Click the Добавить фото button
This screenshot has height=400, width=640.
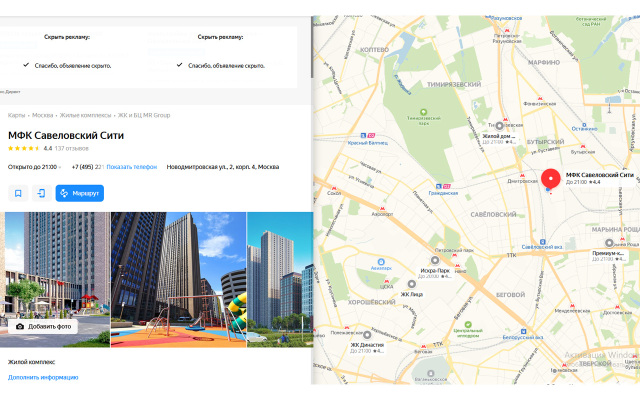click(43, 327)
